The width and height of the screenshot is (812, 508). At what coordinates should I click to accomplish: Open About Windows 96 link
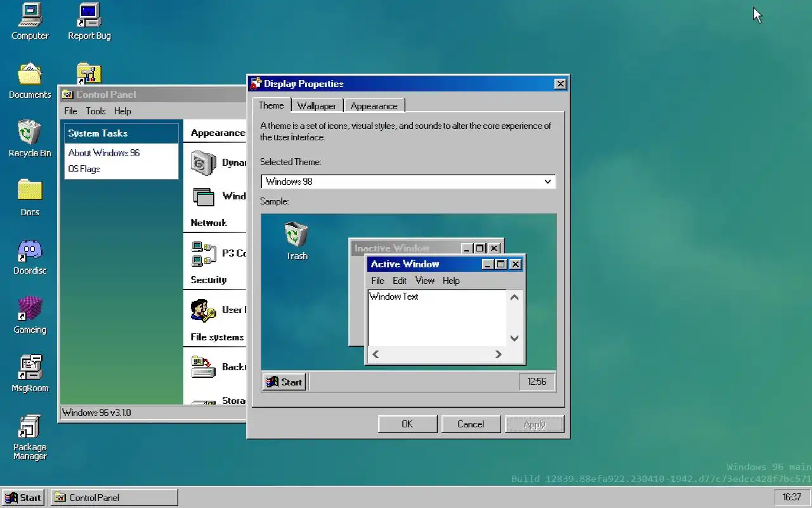coord(104,153)
